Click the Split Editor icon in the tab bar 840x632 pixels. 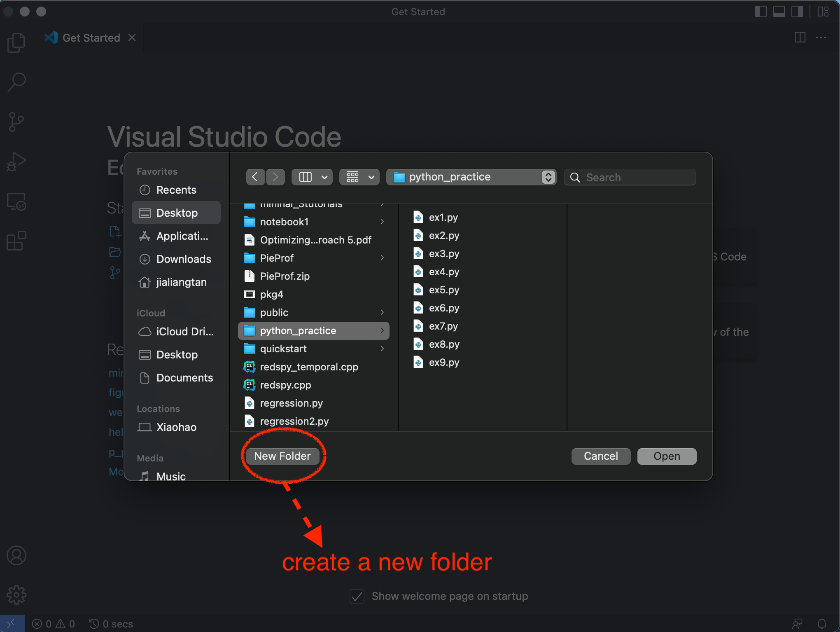point(800,37)
